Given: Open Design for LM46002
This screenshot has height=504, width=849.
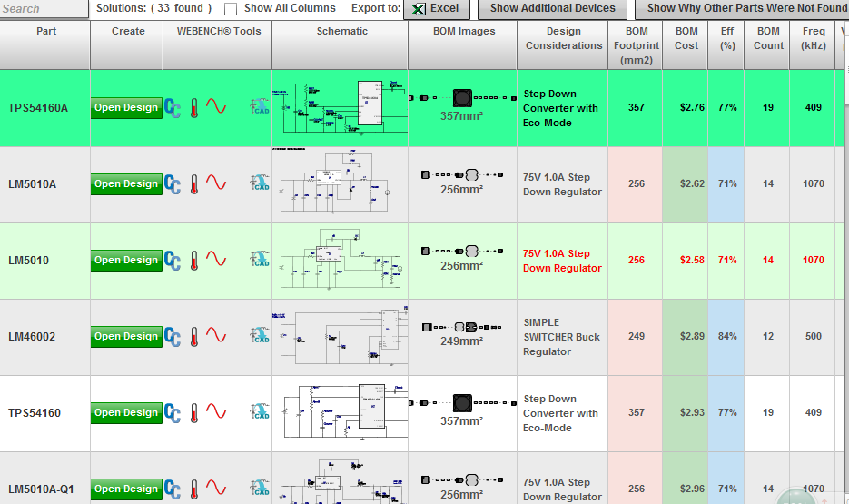Looking at the screenshot, I should [x=126, y=337].
